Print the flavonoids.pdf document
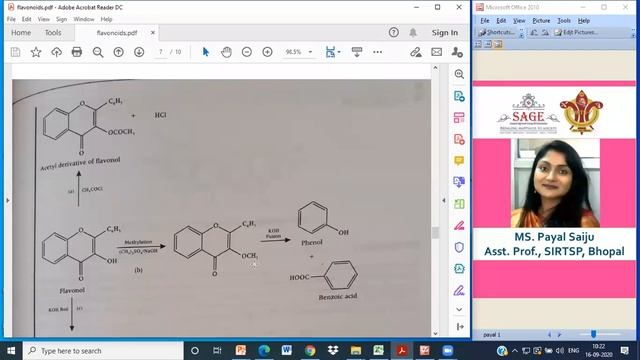 (77, 52)
